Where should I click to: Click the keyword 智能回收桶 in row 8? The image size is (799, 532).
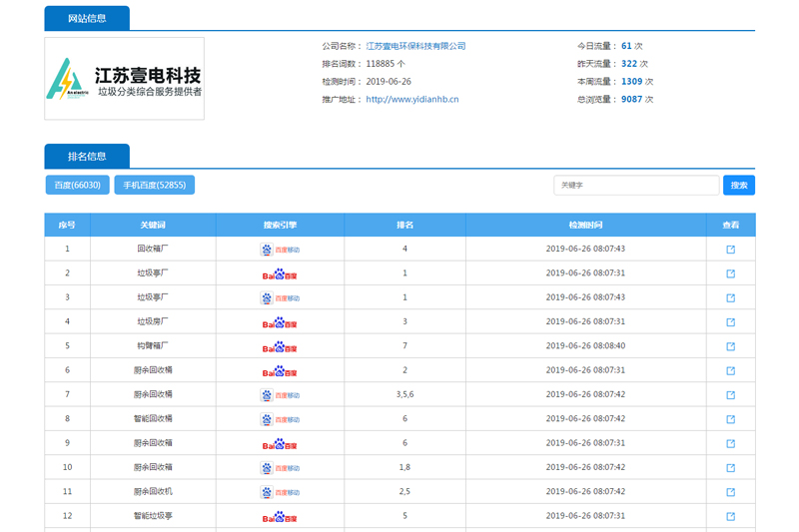[x=153, y=418]
